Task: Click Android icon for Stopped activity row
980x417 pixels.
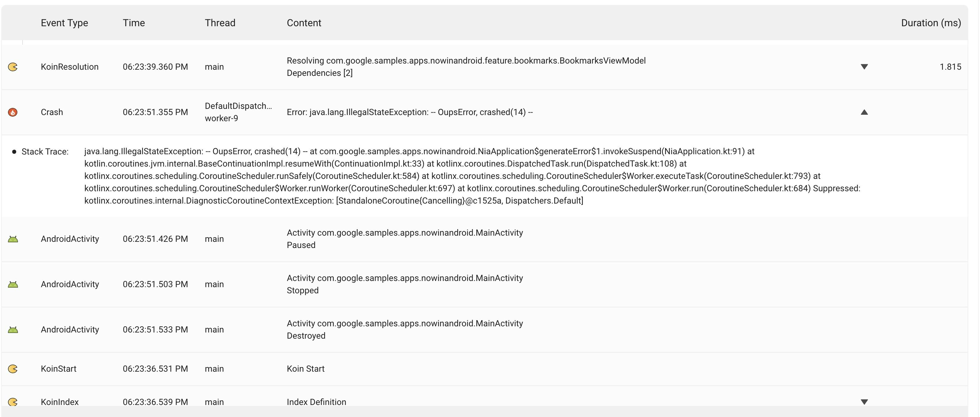Action: click(13, 284)
